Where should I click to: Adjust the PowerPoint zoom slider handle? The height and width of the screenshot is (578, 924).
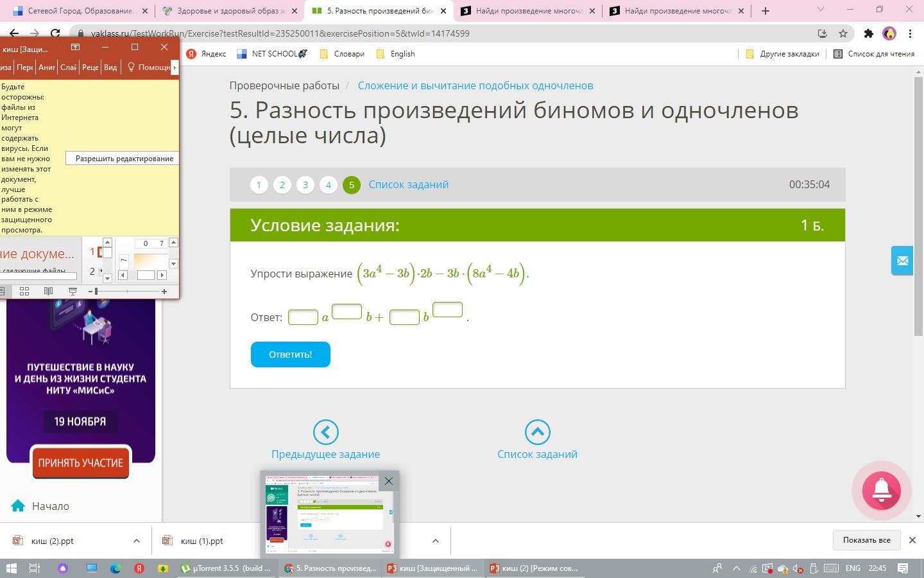point(96,292)
